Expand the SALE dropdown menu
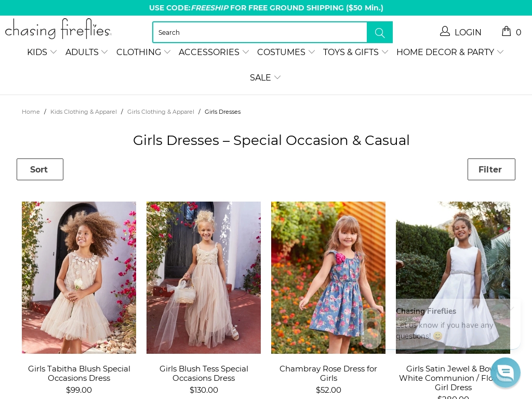This screenshot has width=532, height=399. pos(265,77)
